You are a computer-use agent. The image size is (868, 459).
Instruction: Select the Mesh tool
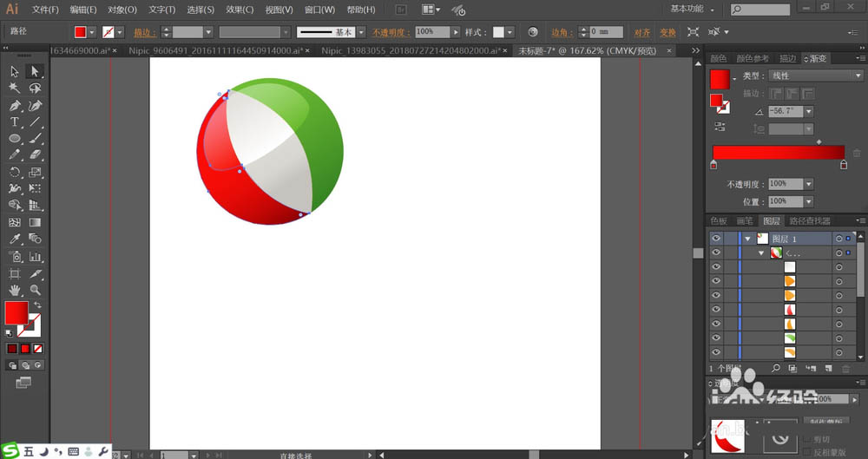coord(15,223)
